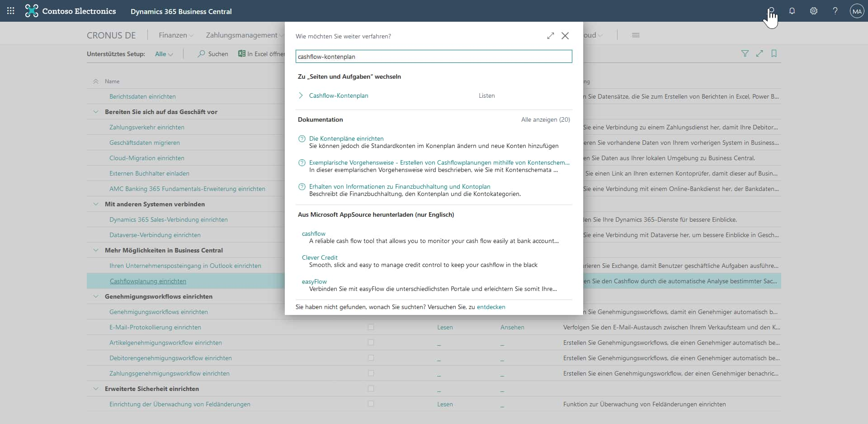
Task: Open Cloud-Migration einrichten setup
Action: point(147,158)
